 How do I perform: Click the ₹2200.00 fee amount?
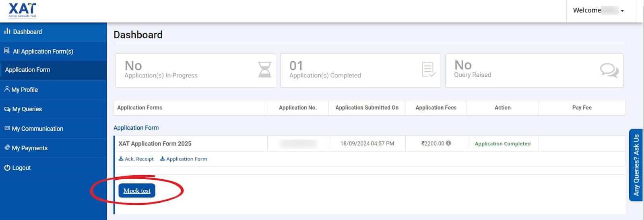(x=433, y=143)
